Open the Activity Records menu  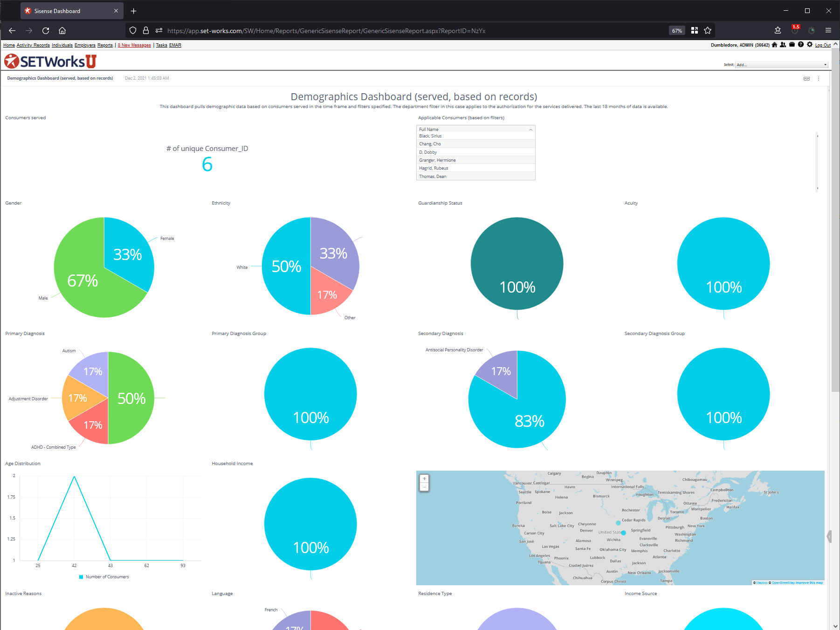point(33,45)
